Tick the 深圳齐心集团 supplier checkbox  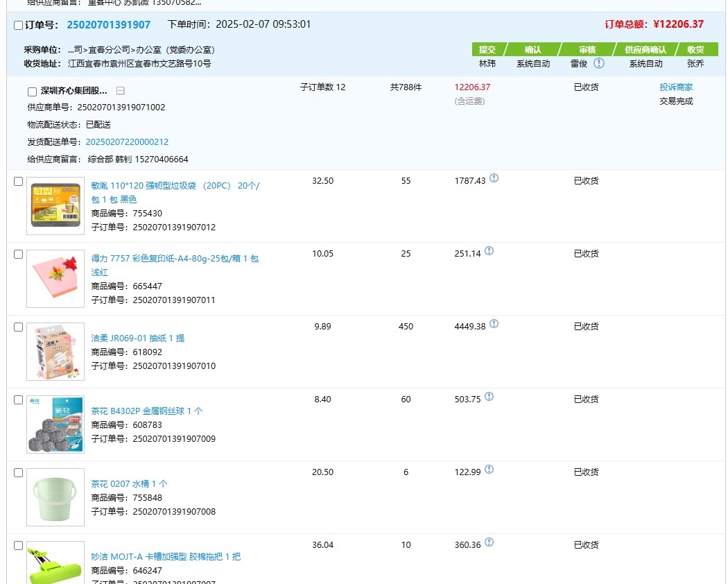coord(32,92)
